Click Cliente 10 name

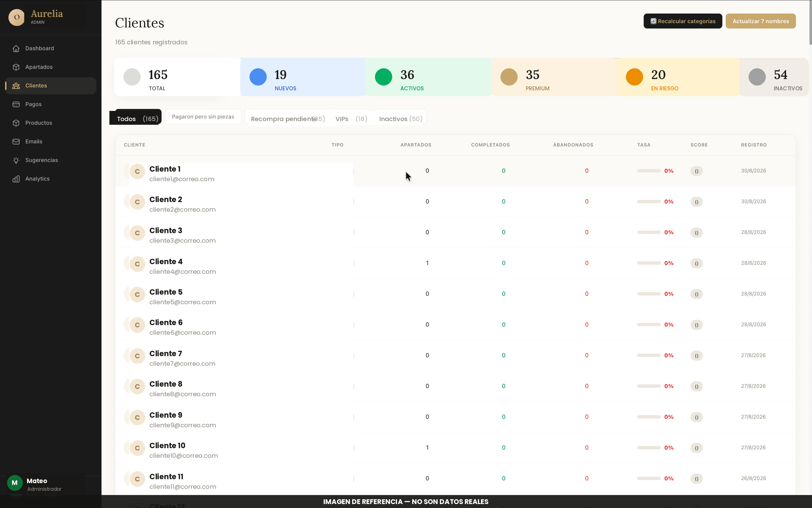pos(167,446)
